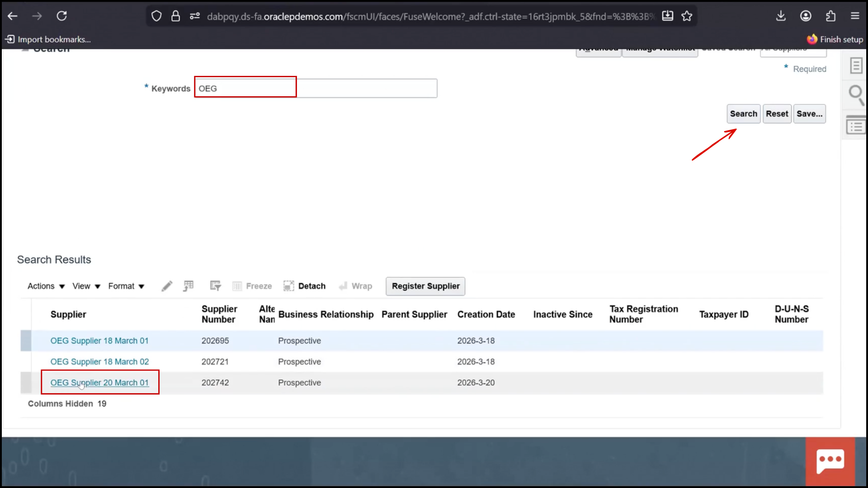Expand the View dropdown
The width and height of the screenshot is (868, 488).
click(x=85, y=286)
